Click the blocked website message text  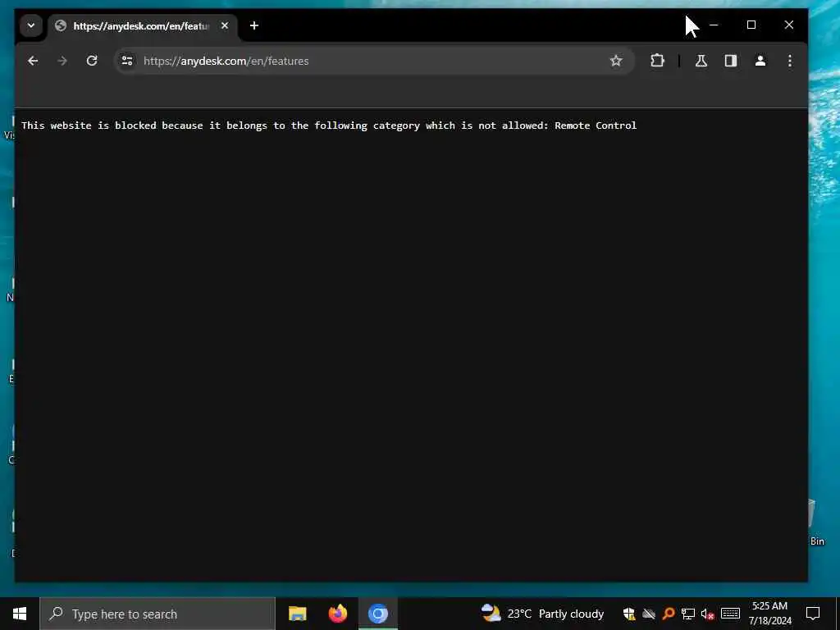pos(329,126)
